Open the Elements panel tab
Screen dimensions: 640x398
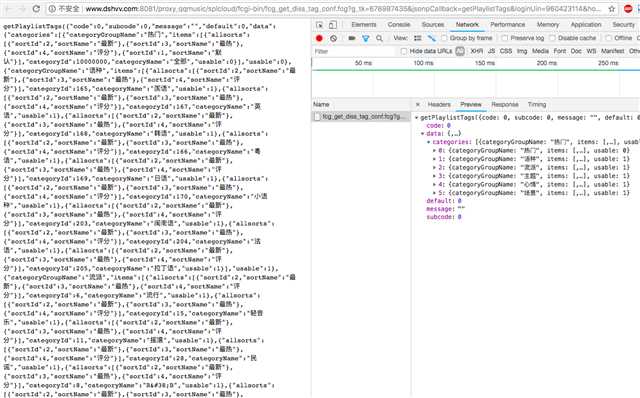364,25
